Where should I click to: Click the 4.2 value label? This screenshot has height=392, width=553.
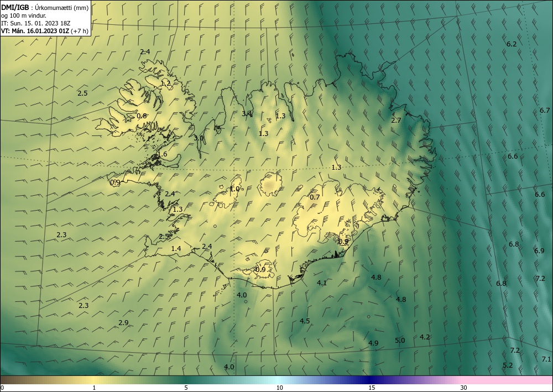click(x=425, y=337)
